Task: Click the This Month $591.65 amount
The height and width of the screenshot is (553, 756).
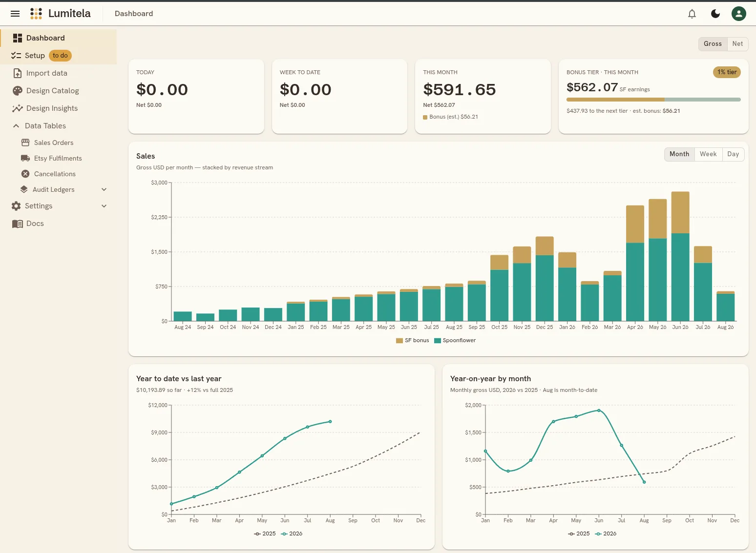Action: [460, 90]
